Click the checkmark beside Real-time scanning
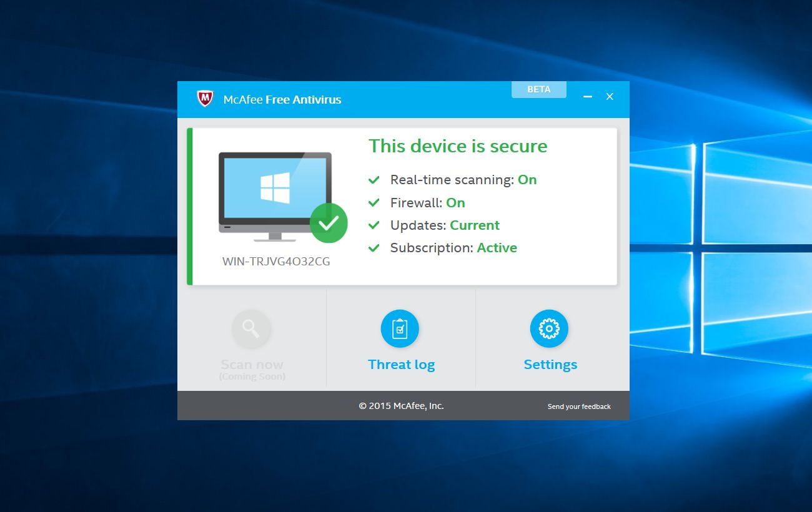Screen dimensions: 812x512 (374, 180)
